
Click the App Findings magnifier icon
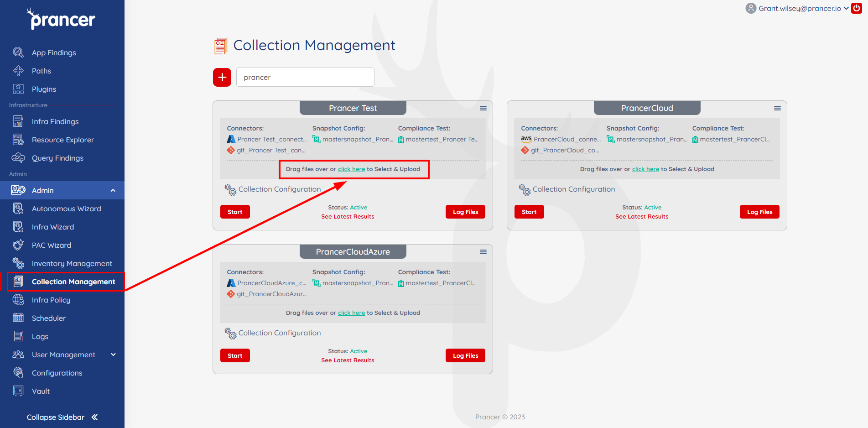click(x=18, y=52)
